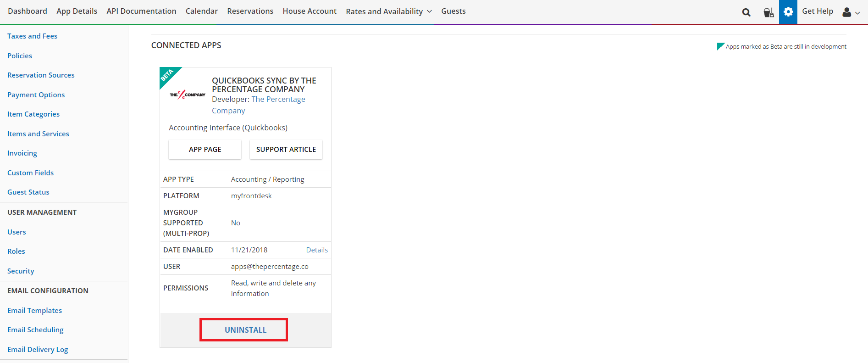Open Reservation Sources settings
The width and height of the screenshot is (868, 363).
click(41, 75)
